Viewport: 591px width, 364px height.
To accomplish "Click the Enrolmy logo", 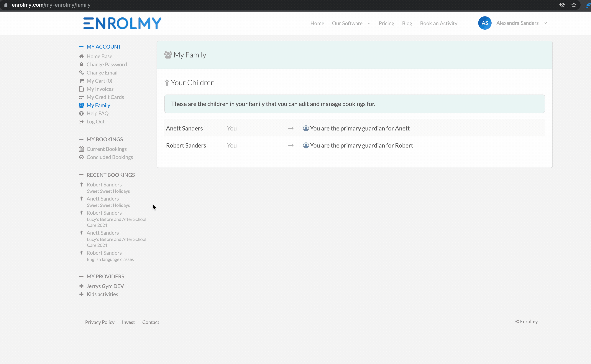I will point(122,23).
